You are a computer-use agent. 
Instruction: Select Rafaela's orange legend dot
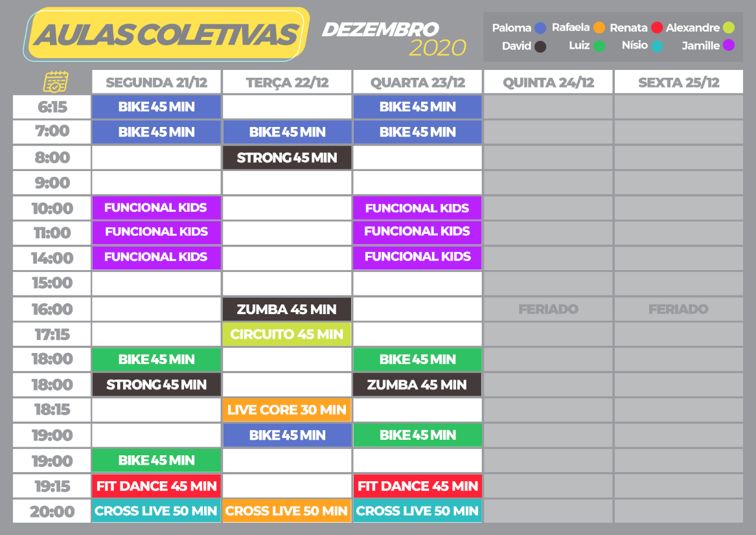599,27
